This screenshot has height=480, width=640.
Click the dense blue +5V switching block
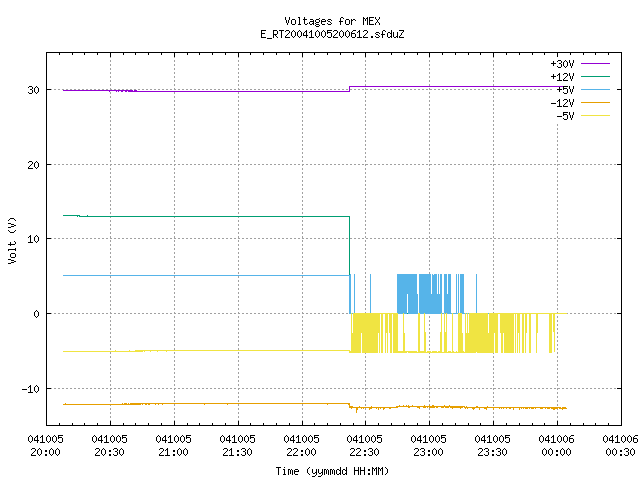tap(424, 293)
